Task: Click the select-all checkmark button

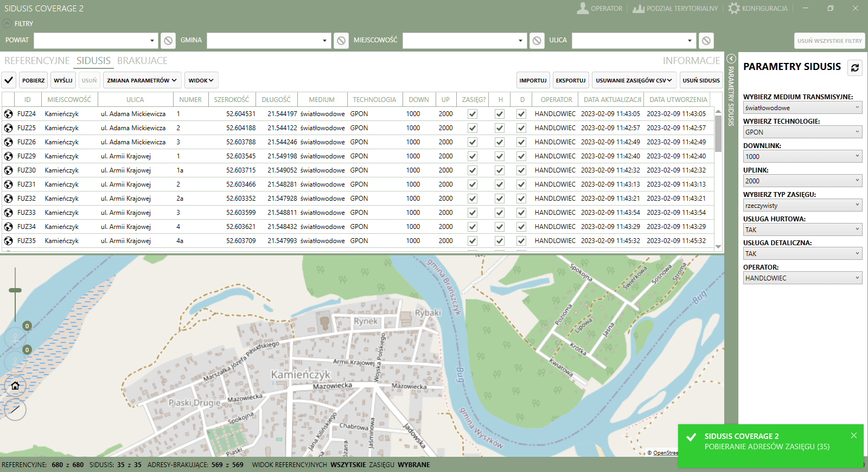Action: tap(9, 80)
